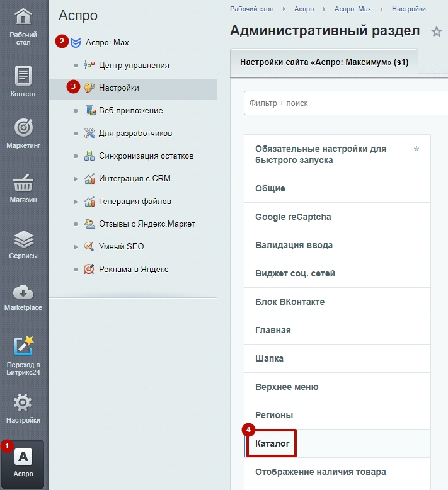Open the Валидация ввода section
The height and width of the screenshot is (490, 448).
click(x=337, y=245)
